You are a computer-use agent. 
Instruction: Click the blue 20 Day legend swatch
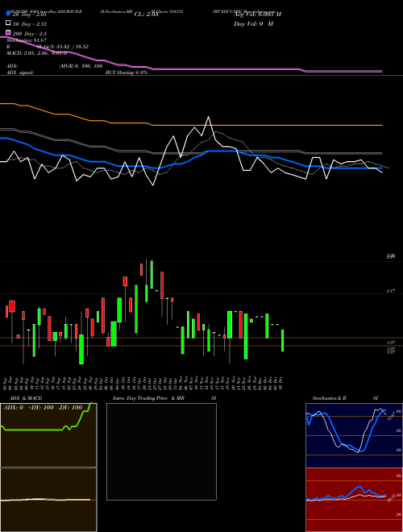point(8,13)
